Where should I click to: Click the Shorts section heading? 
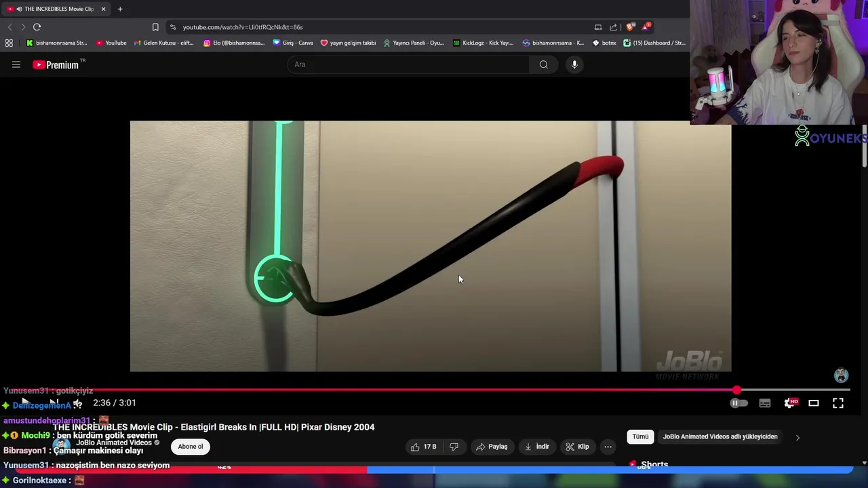654,465
